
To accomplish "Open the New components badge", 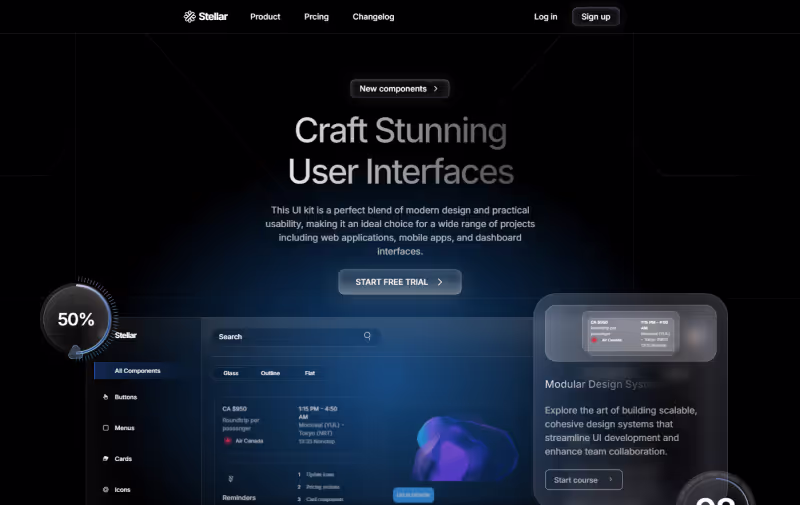I will point(399,89).
